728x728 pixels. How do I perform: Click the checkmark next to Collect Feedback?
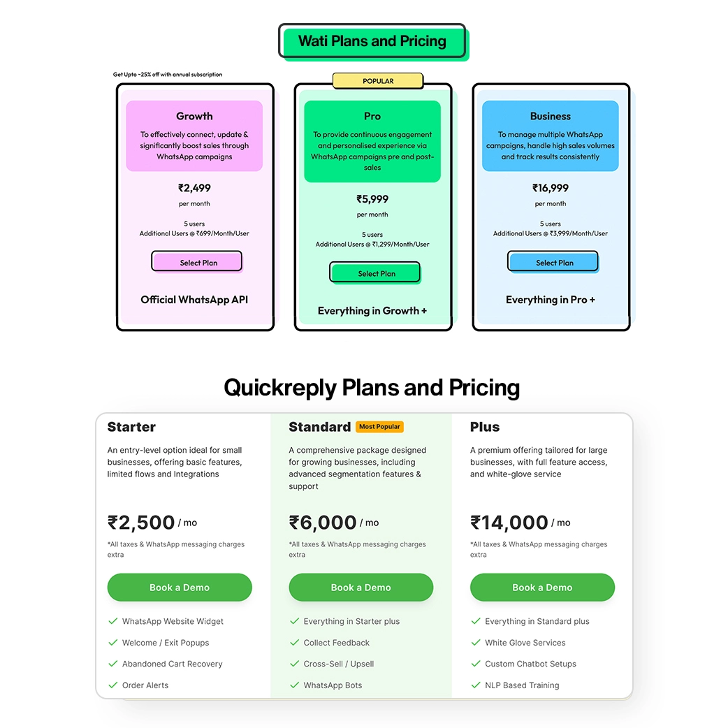pyautogui.click(x=294, y=643)
